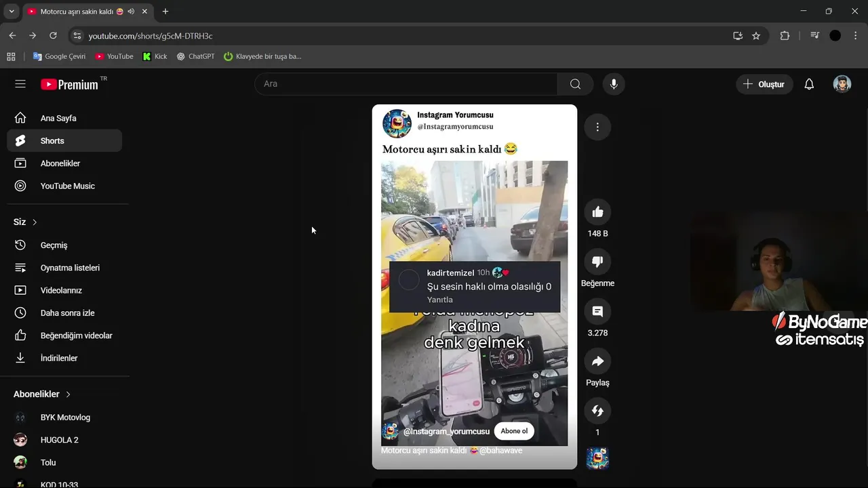Click the install app icon in address bar
Image resolution: width=868 pixels, height=488 pixels.
pyautogui.click(x=738, y=36)
